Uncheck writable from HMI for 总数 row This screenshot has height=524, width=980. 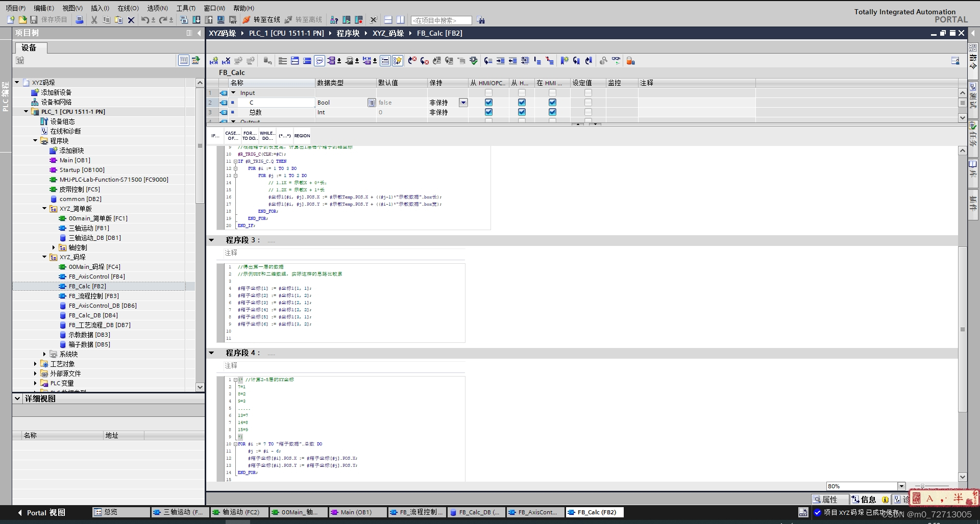coord(522,112)
